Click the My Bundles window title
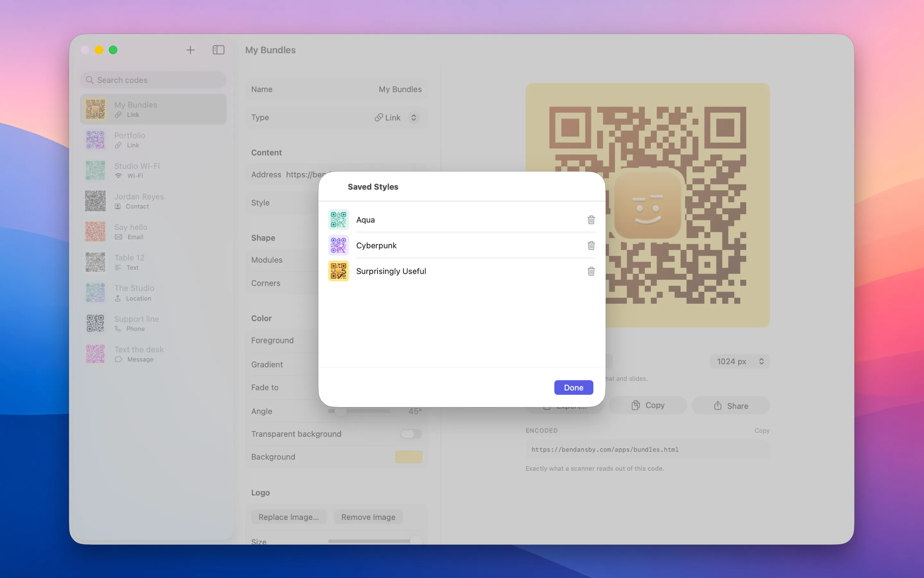 point(270,50)
